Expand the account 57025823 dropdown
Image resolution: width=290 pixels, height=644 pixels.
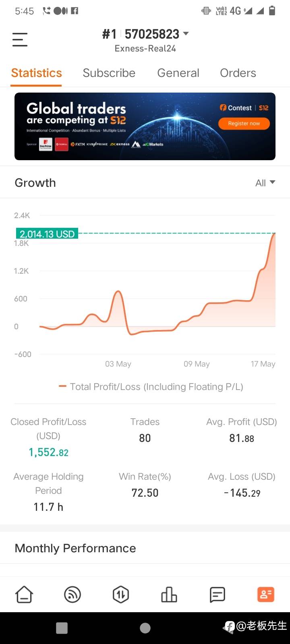pyautogui.click(x=186, y=34)
